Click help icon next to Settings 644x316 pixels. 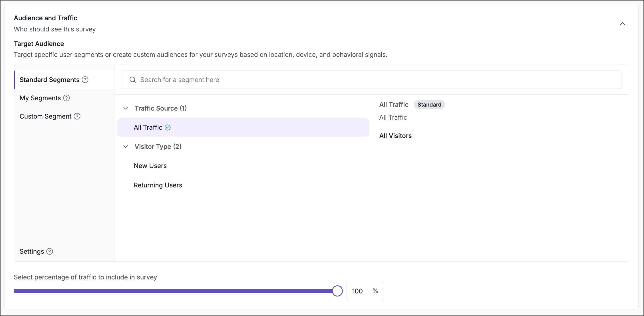(50, 251)
